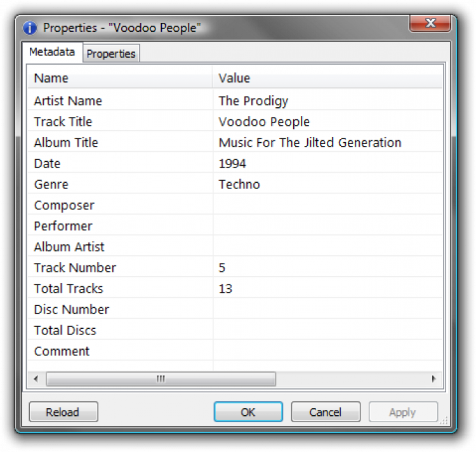Click the Cancel button
This screenshot has width=476, height=452.
[325, 412]
